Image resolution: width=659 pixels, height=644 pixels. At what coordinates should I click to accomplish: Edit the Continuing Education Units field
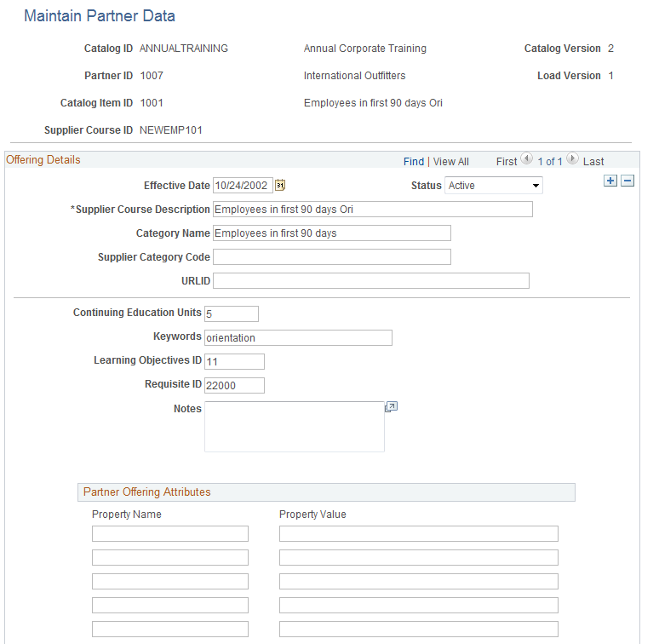pos(232,314)
